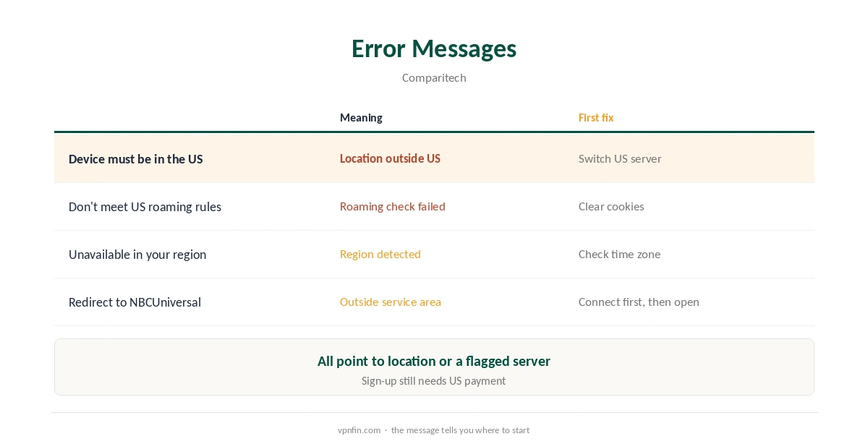Click the 'Clear cookies' cell
The image size is (868, 444).
(611, 206)
